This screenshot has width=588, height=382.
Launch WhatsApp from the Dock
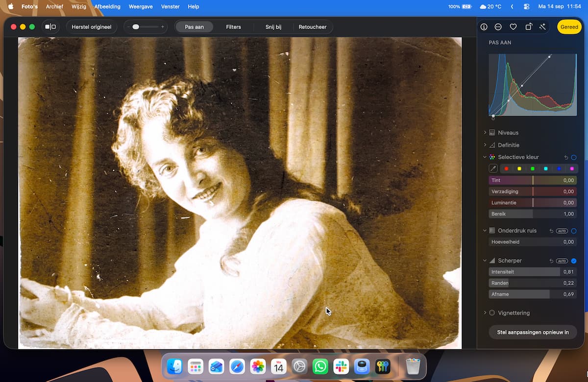(x=320, y=366)
